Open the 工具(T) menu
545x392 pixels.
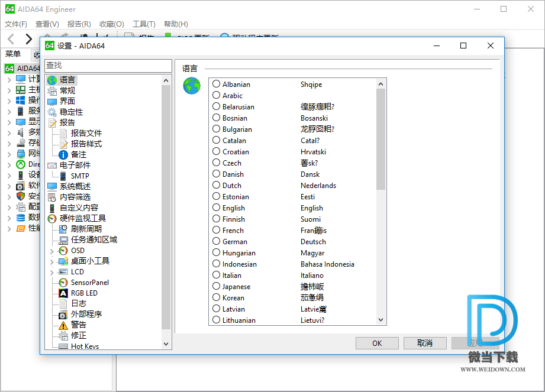[x=144, y=24]
